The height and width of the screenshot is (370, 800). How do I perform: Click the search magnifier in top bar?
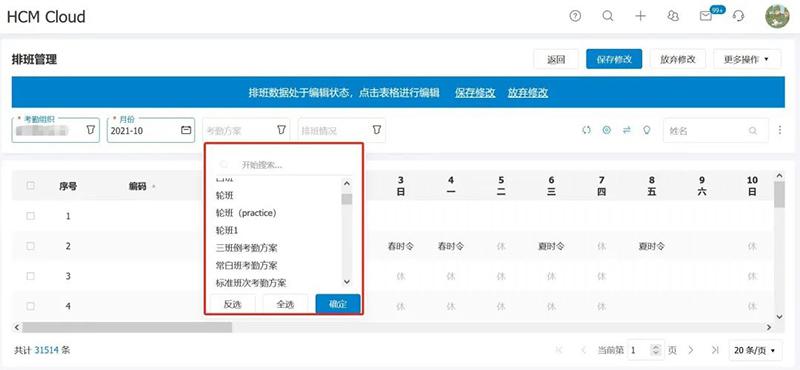(x=608, y=16)
